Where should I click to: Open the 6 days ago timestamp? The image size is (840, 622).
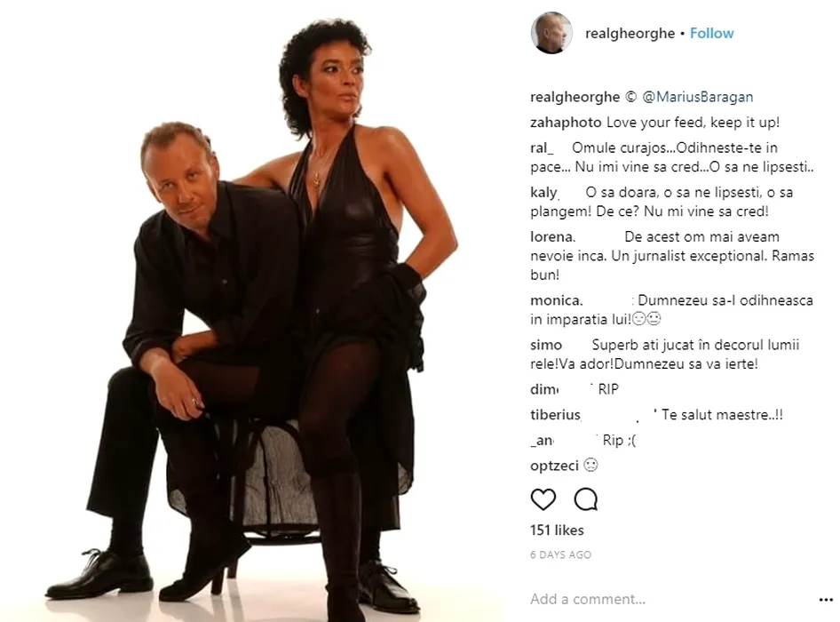[561, 555]
